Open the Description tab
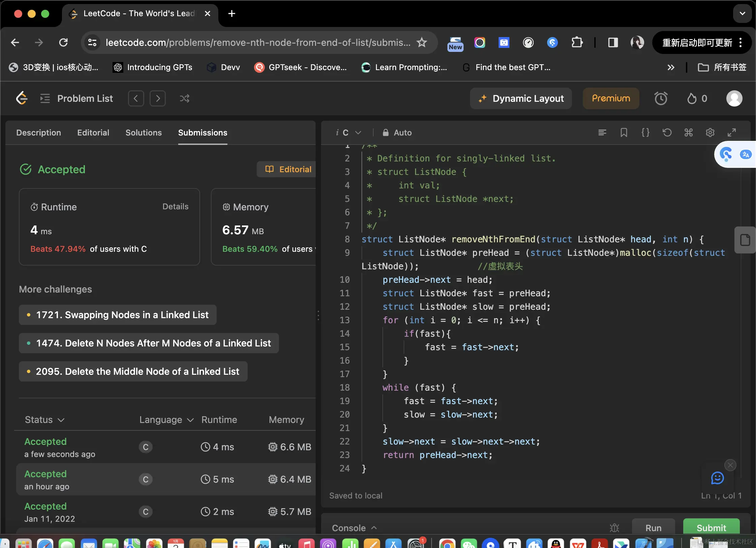 point(39,132)
